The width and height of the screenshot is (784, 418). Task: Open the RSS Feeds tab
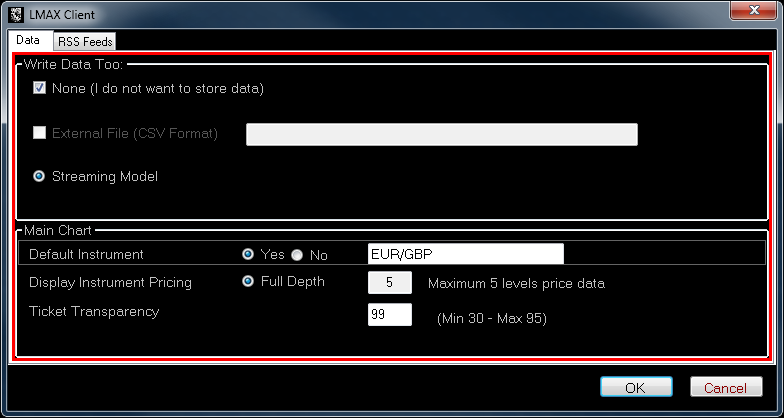coord(85,41)
